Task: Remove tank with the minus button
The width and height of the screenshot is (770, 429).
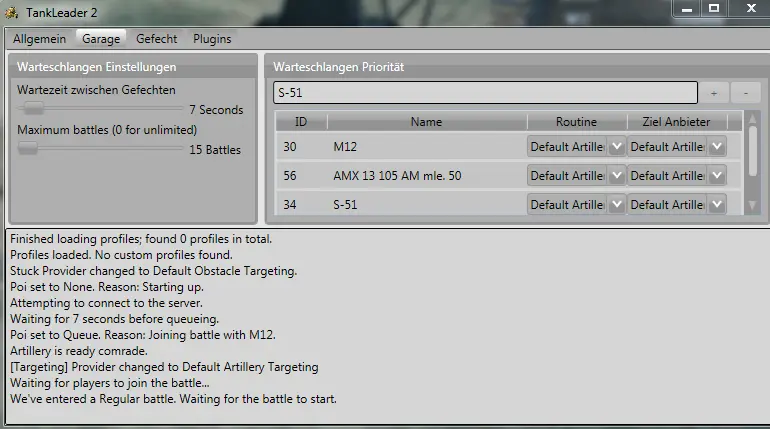Action: (x=745, y=93)
